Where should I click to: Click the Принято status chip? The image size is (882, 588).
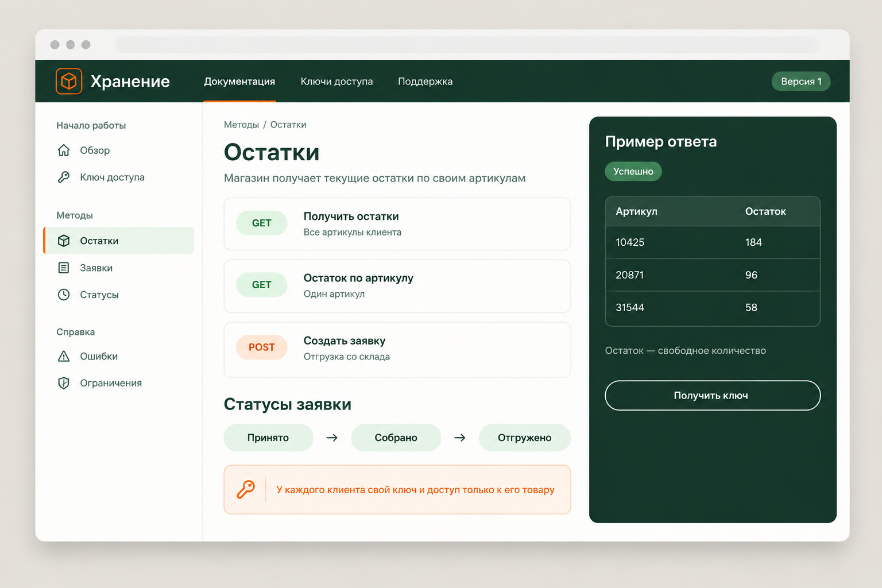[x=268, y=438]
